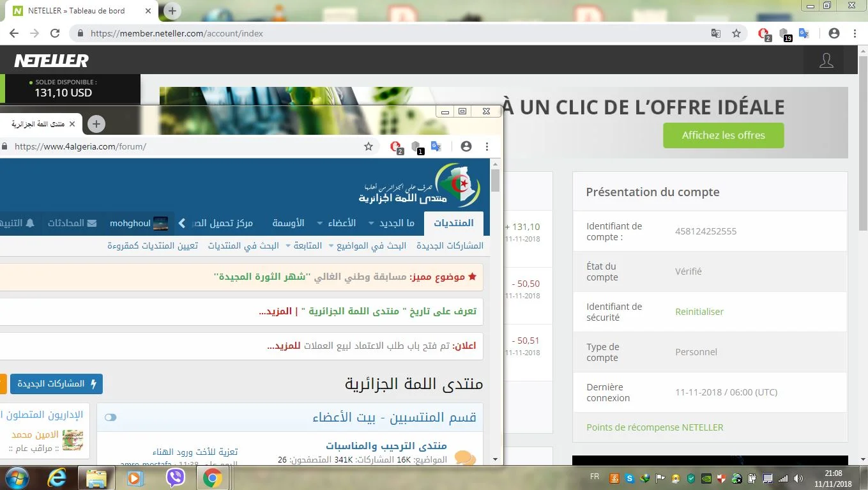The image size is (868, 490).
Task: Collapse the قسم المنتسبين category toggle
Action: click(x=110, y=417)
